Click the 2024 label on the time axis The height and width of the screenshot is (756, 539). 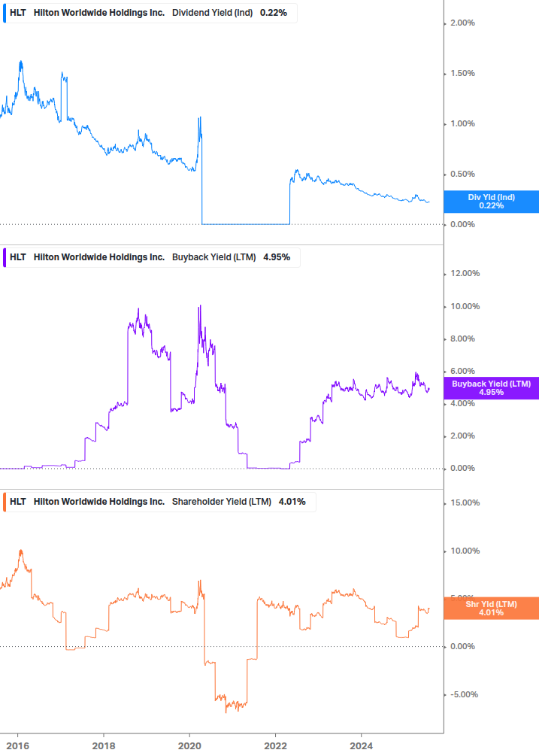[362, 746]
